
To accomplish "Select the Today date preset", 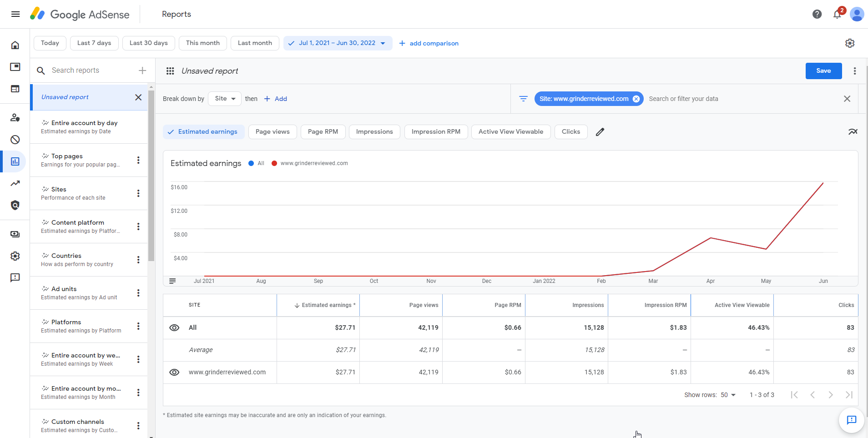I will pyautogui.click(x=50, y=43).
